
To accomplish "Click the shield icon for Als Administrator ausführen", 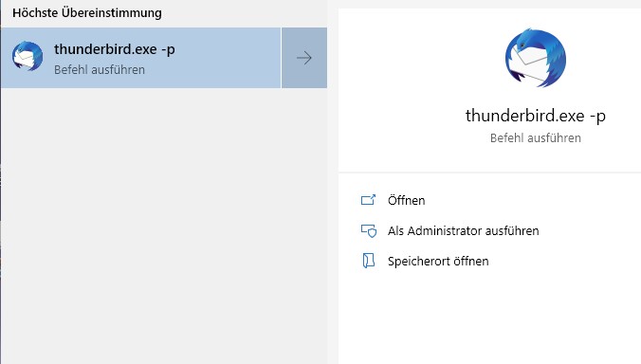I will coord(368,231).
